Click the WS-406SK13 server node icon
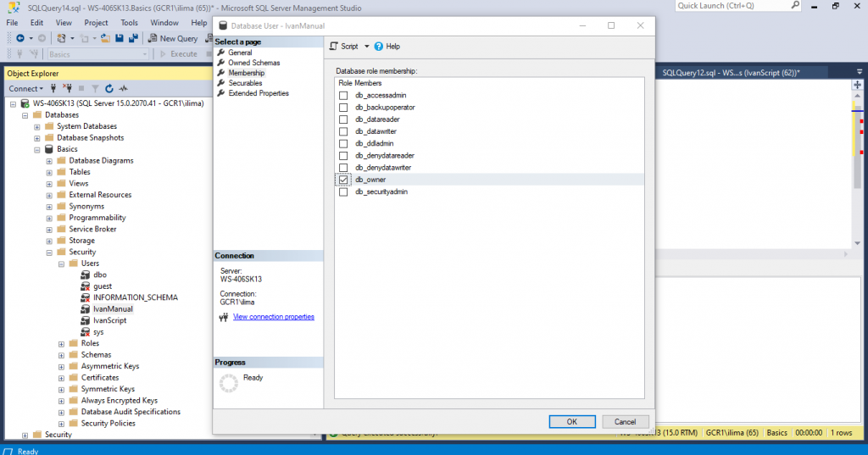The height and width of the screenshot is (455, 868). pyautogui.click(x=25, y=103)
